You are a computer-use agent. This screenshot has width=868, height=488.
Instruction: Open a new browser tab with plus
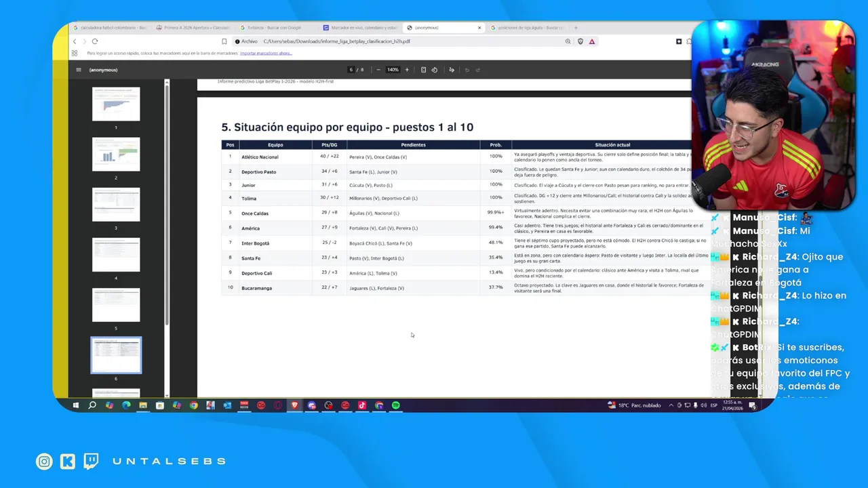point(576,28)
